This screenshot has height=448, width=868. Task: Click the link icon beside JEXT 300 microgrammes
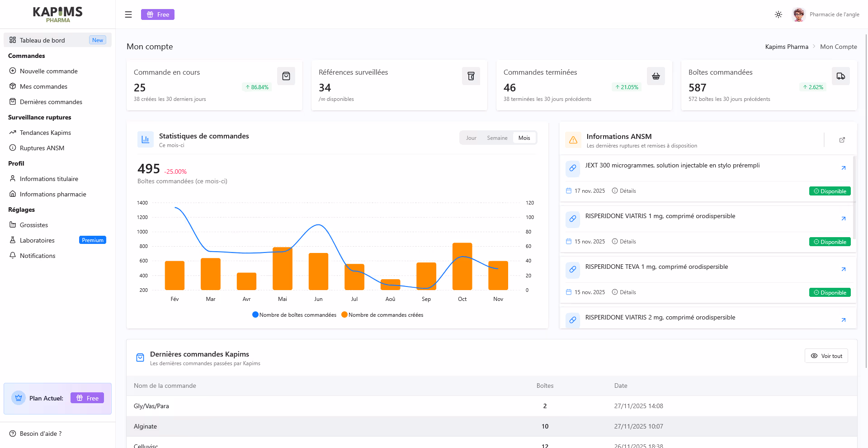tap(573, 168)
